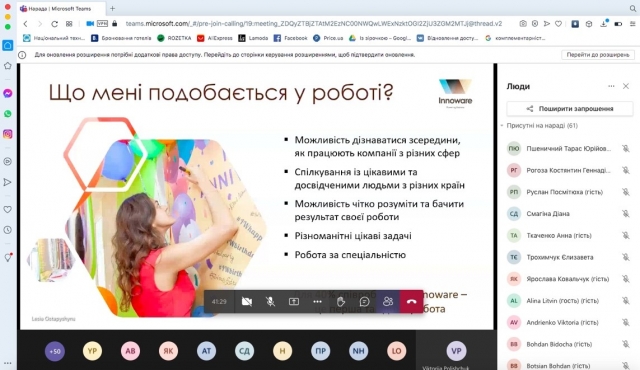
Task: Close the Люди panel
Action: (626, 86)
